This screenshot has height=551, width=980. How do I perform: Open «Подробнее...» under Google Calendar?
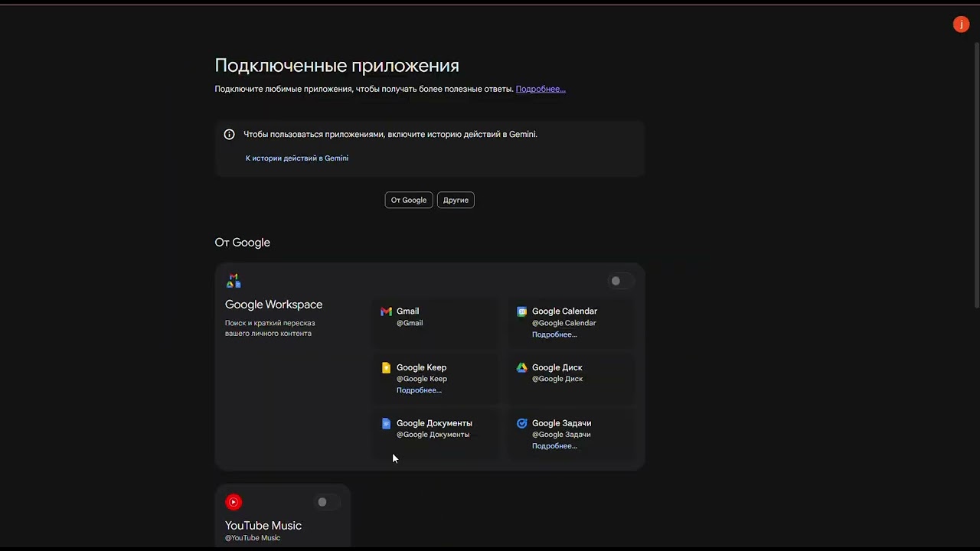pos(554,334)
